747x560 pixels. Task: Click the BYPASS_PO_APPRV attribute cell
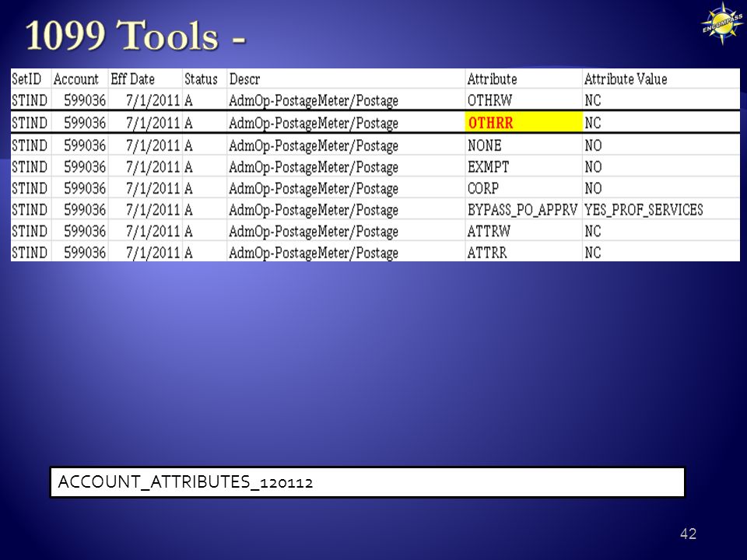(522, 209)
